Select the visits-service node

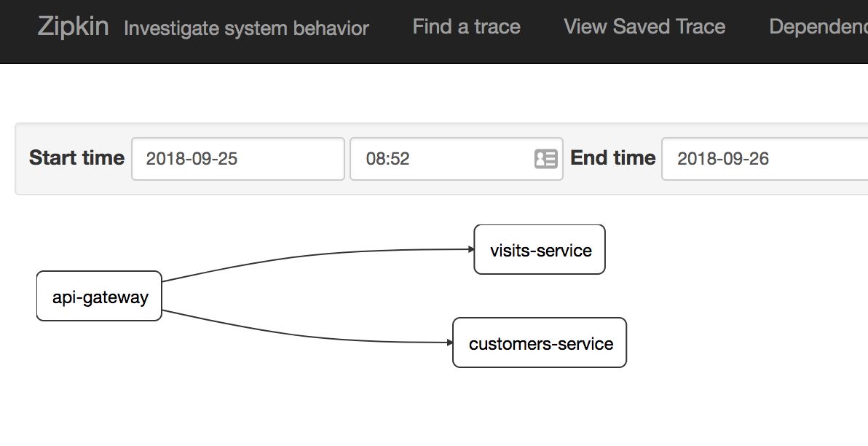[540, 250]
